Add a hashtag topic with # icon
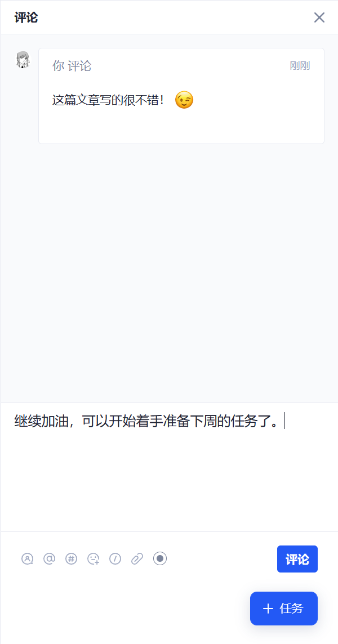338x644 pixels. 71,558
